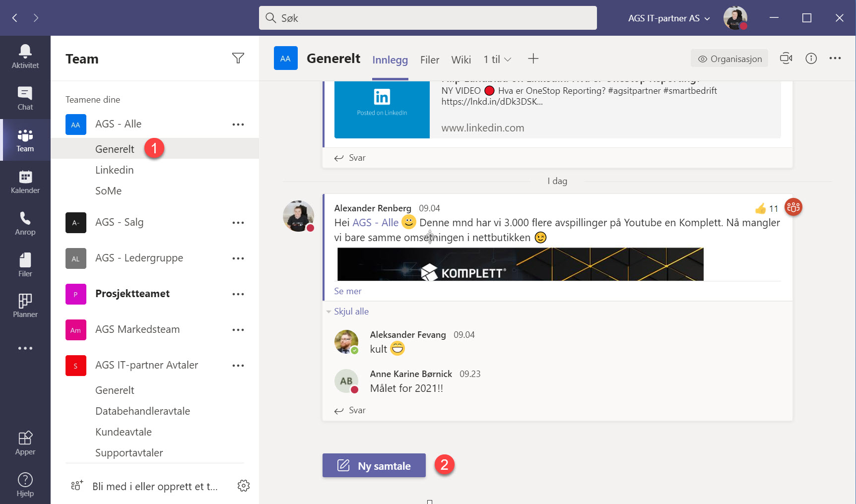Start a new conversation with Ny samtale

point(374,465)
